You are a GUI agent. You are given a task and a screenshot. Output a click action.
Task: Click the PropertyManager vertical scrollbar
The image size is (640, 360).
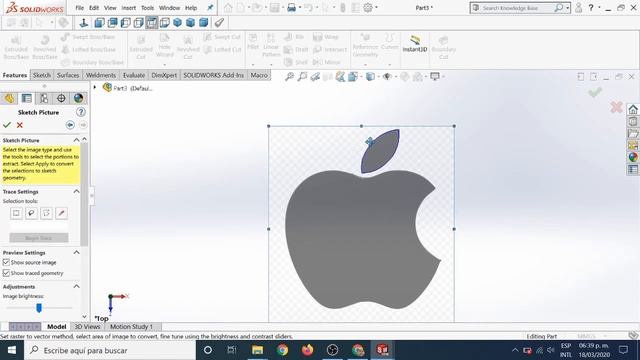[84, 194]
